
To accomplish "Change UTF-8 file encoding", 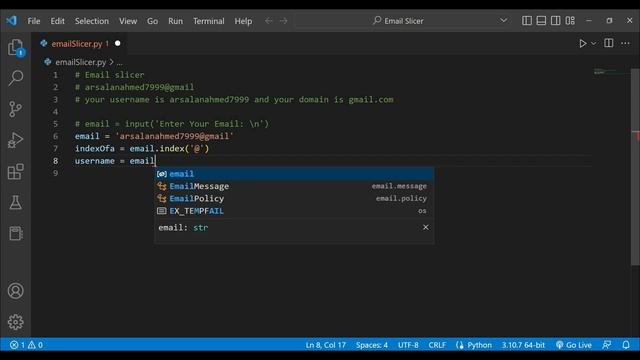I will [x=408, y=345].
